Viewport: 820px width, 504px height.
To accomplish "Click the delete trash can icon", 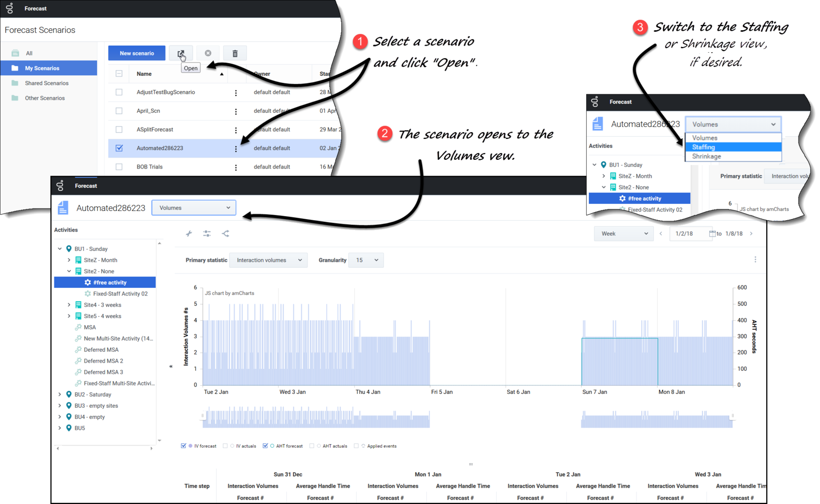I will (x=235, y=53).
